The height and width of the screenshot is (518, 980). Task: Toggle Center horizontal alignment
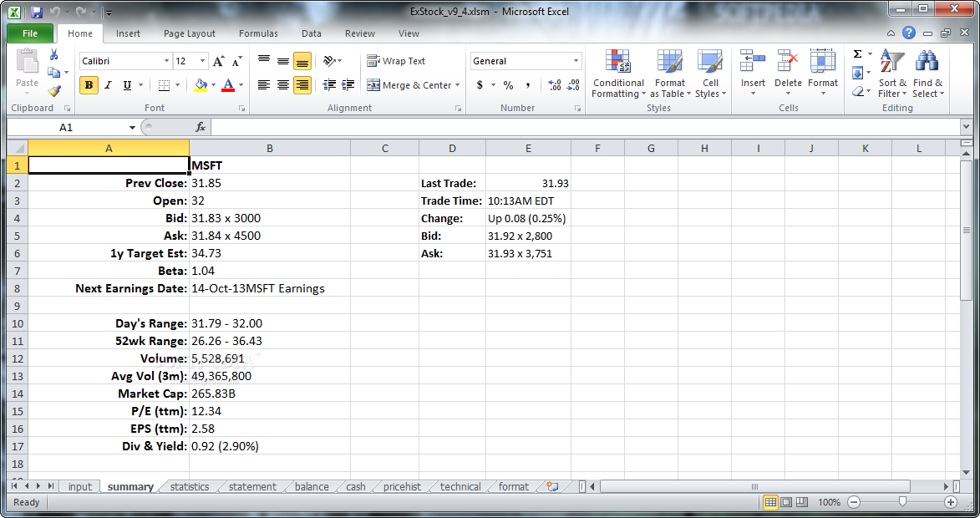[283, 85]
